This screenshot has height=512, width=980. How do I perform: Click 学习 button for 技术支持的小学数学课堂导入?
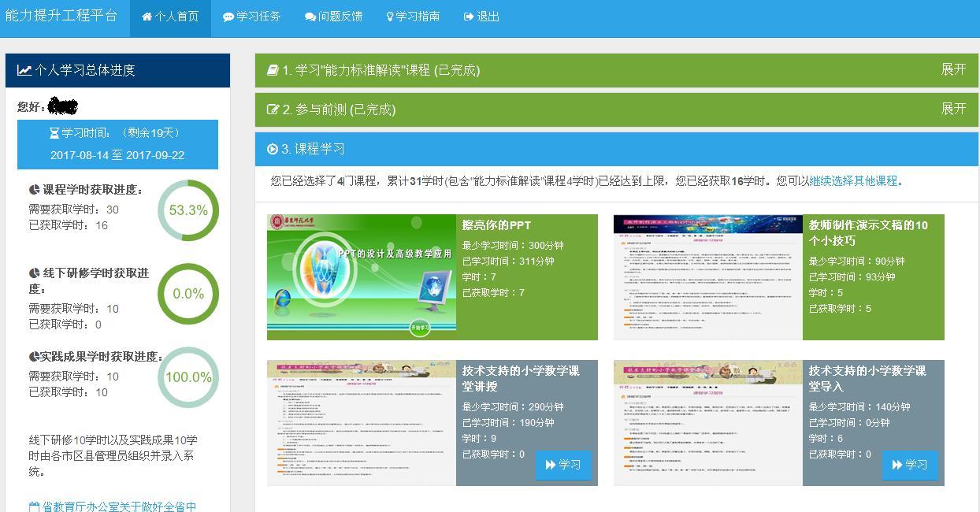[x=909, y=465]
